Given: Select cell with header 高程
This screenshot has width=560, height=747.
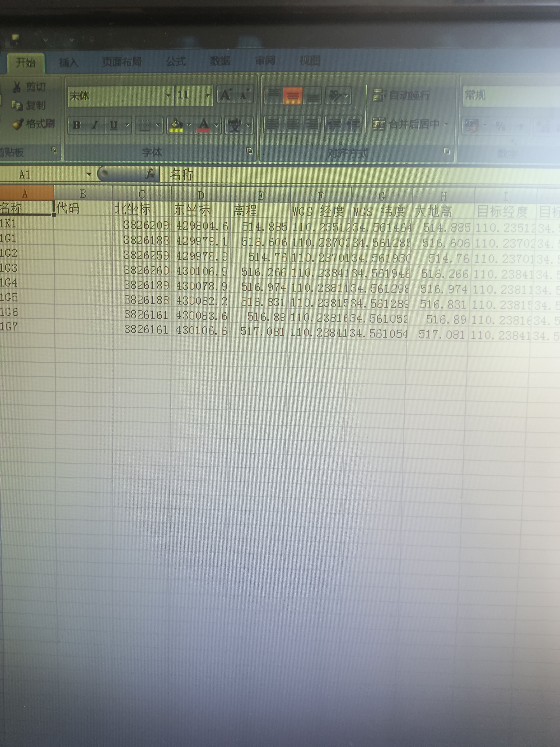Looking at the screenshot, I should 261,211.
